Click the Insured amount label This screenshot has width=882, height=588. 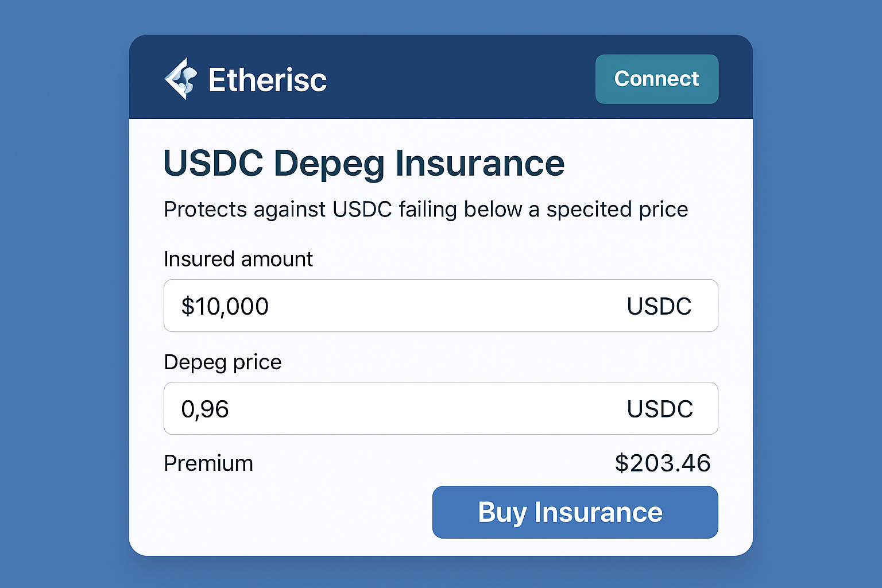[238, 259]
